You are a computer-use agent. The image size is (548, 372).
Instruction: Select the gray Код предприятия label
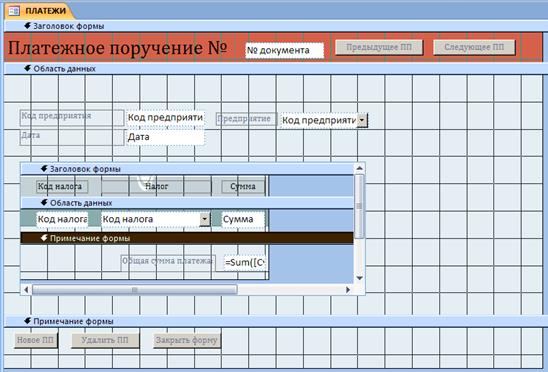[x=72, y=117]
